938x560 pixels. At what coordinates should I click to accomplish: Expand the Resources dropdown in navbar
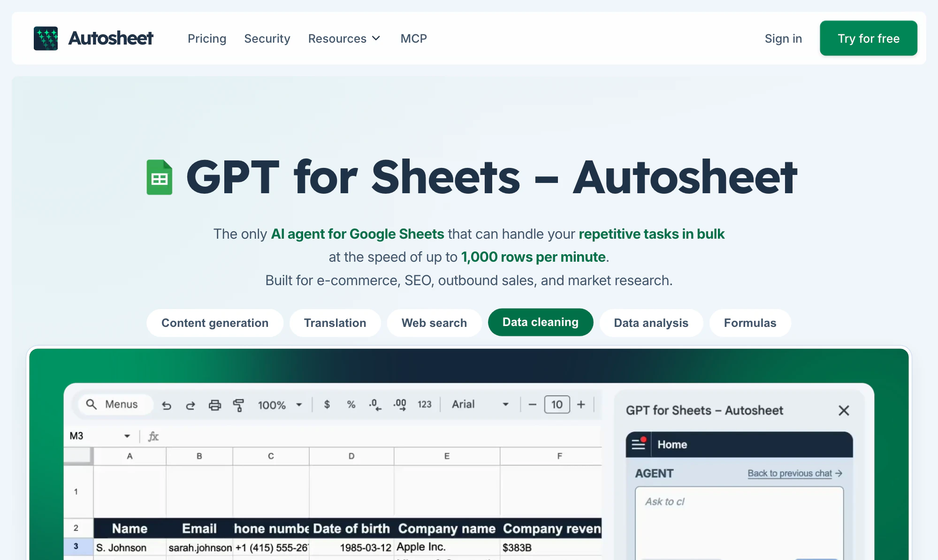344,38
